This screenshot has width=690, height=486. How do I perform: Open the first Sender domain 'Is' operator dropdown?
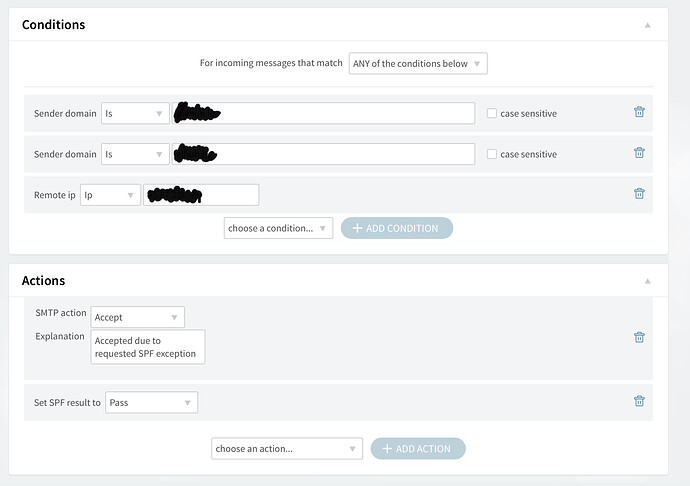click(x=135, y=114)
